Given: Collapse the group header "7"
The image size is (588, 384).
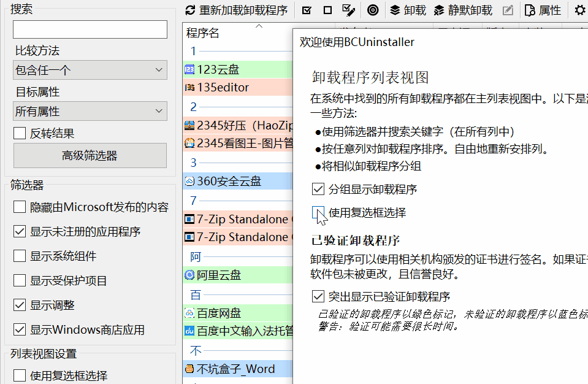Looking at the screenshot, I should [193, 201].
